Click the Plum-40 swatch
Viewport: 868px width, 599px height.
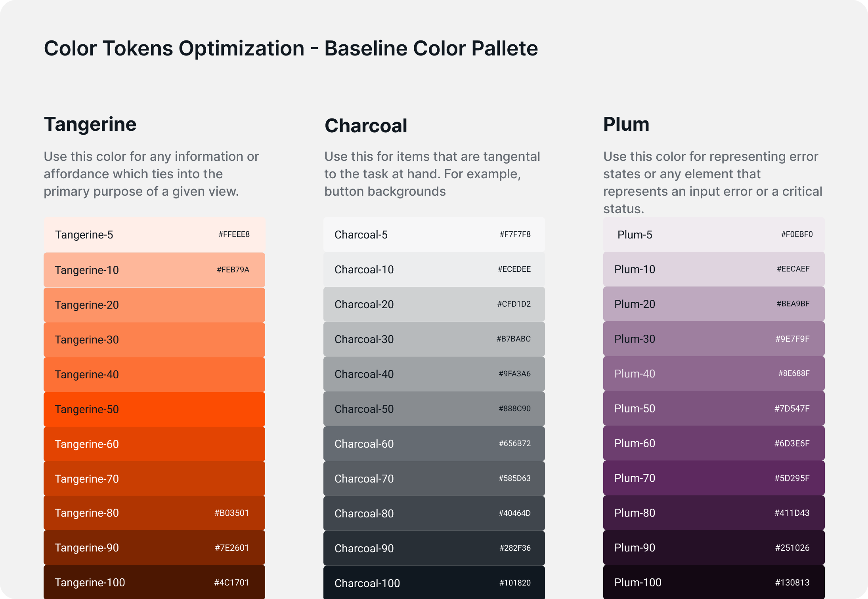click(713, 374)
